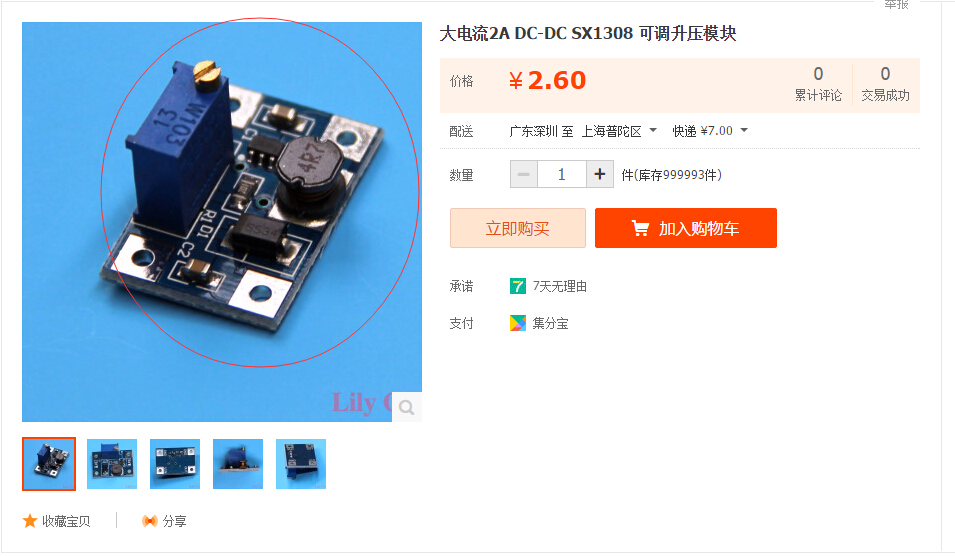Select the quantity input field
Screen dimensions: 955x557
tap(562, 175)
